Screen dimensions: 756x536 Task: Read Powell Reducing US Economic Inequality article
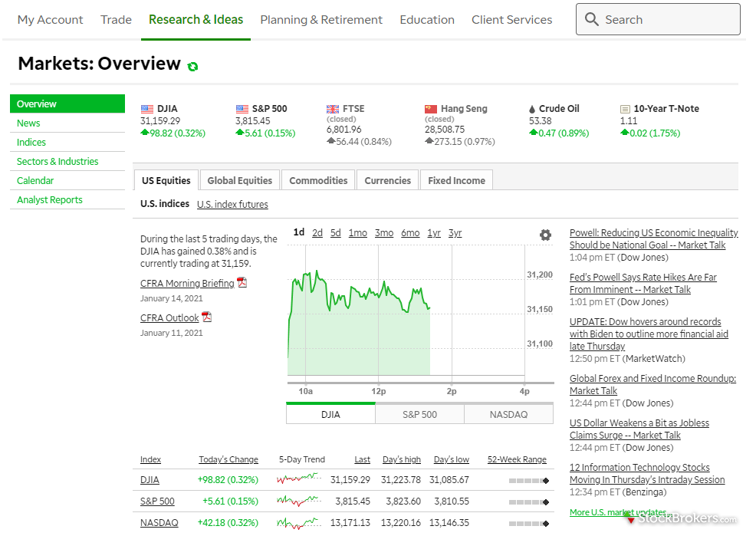click(x=654, y=238)
